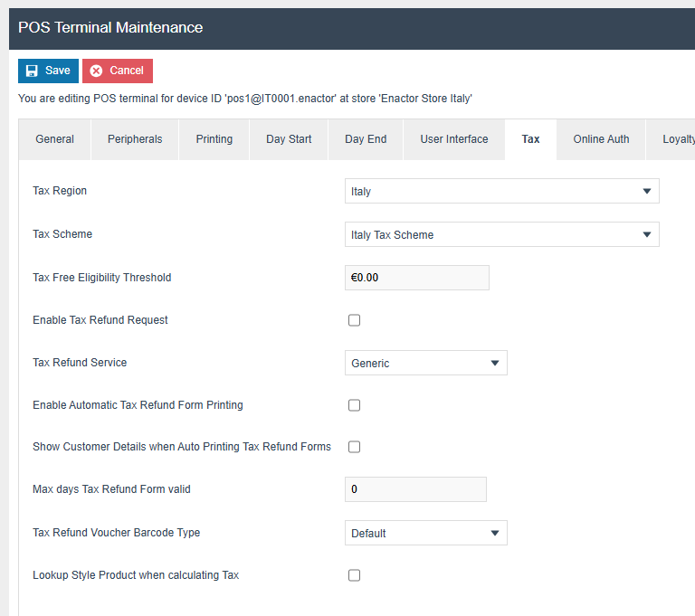Open the Loyalty tab
Image resolution: width=695 pixels, height=616 pixels.
pyautogui.click(x=677, y=139)
